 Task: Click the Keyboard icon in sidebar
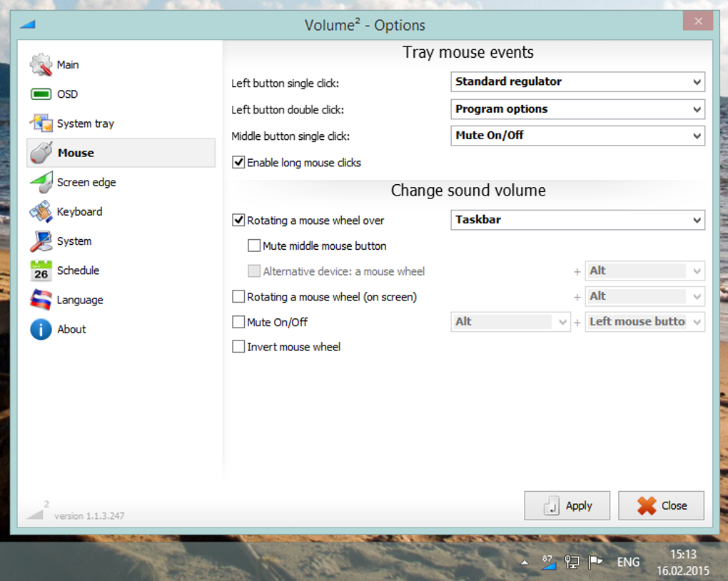coord(41,212)
